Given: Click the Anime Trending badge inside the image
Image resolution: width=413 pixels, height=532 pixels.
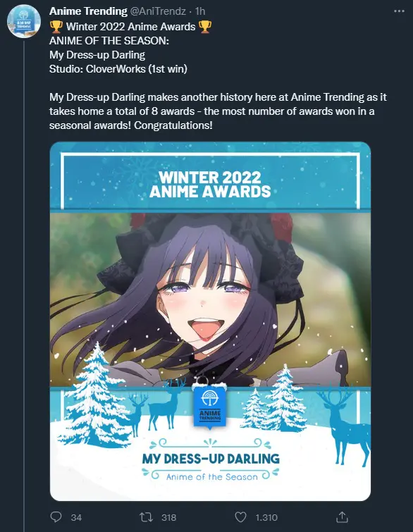Looking at the screenshot, I should (210, 405).
